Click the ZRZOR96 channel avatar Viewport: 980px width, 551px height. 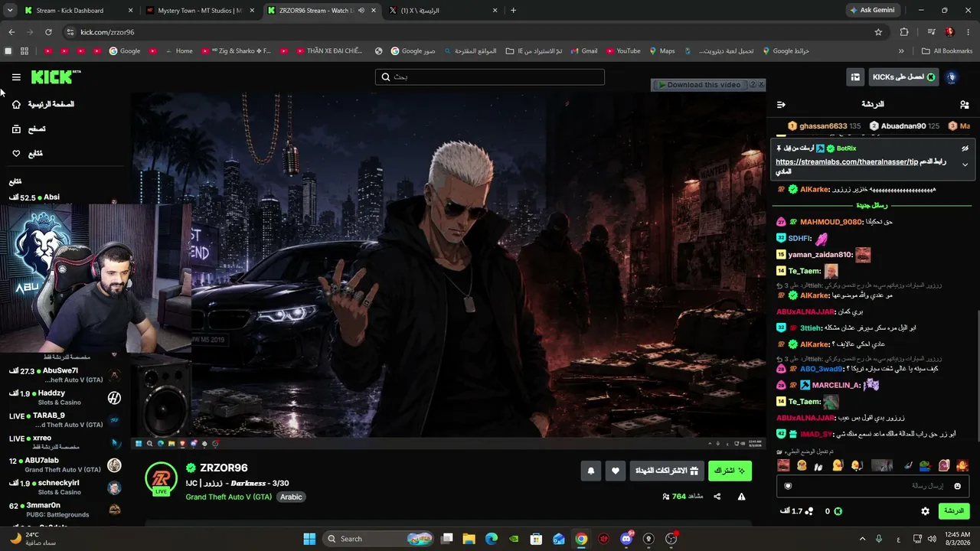161,479
